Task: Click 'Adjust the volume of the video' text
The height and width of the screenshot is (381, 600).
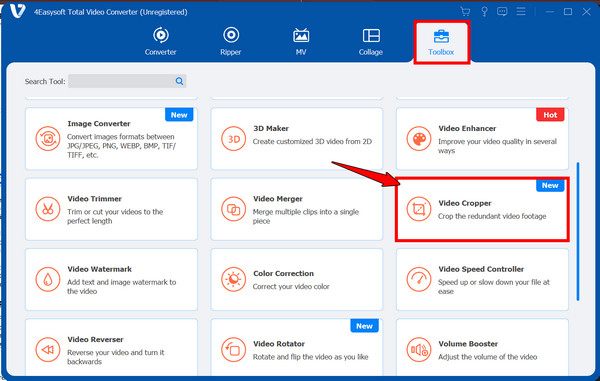Action: click(x=488, y=357)
